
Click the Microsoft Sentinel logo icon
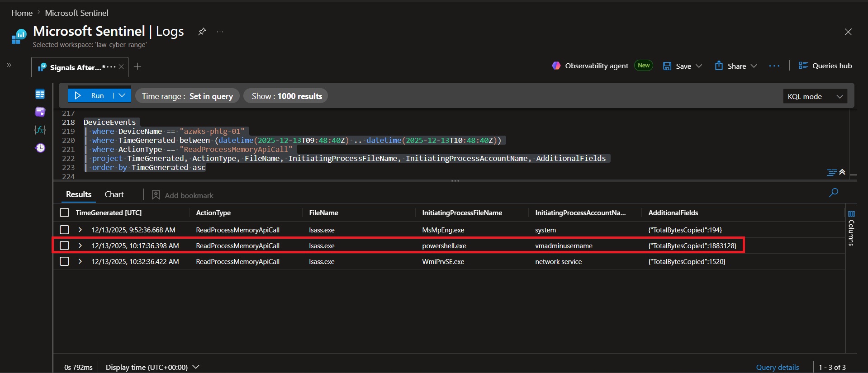19,36
